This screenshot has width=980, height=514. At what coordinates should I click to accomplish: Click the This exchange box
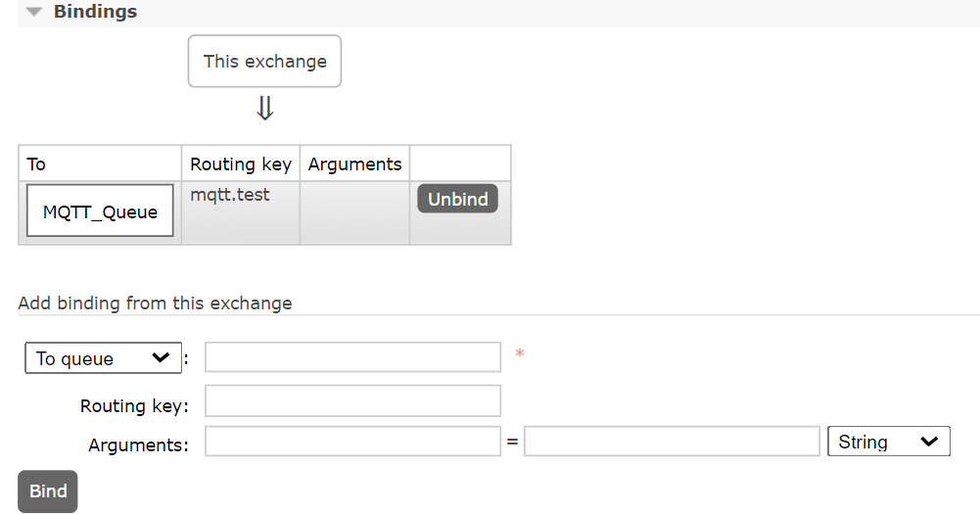tap(264, 62)
